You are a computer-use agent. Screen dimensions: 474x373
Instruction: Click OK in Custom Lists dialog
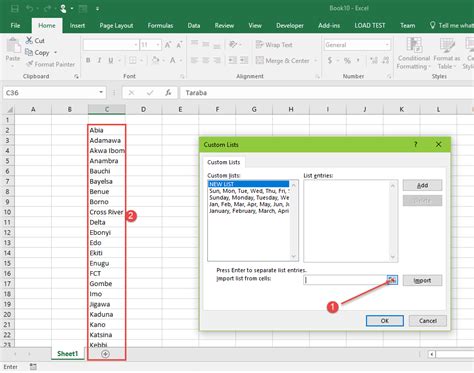point(385,321)
